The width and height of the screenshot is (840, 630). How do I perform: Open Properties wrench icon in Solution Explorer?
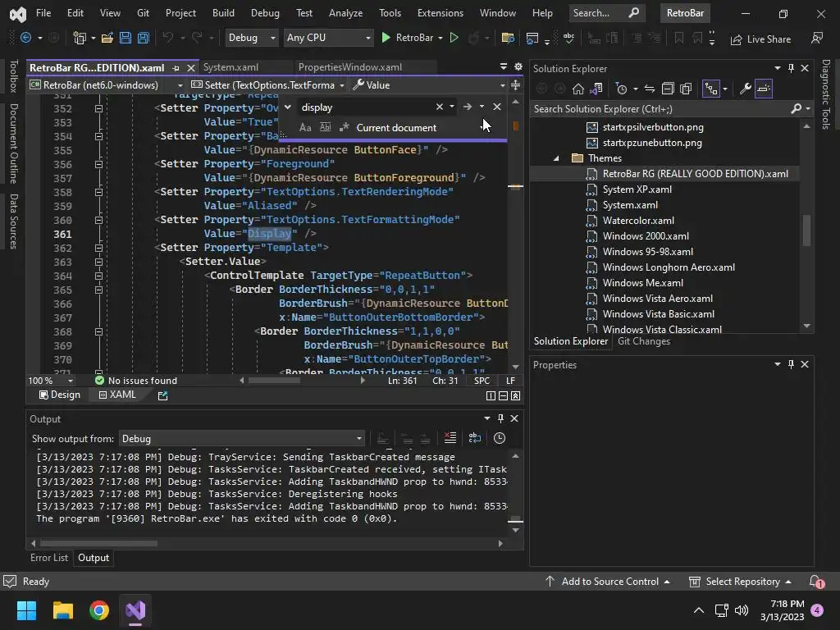pos(745,89)
